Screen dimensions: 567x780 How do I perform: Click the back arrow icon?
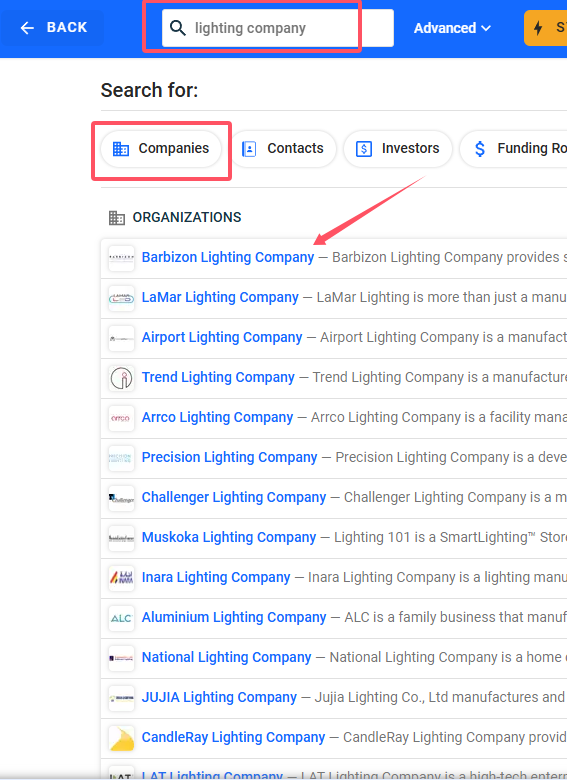27,28
